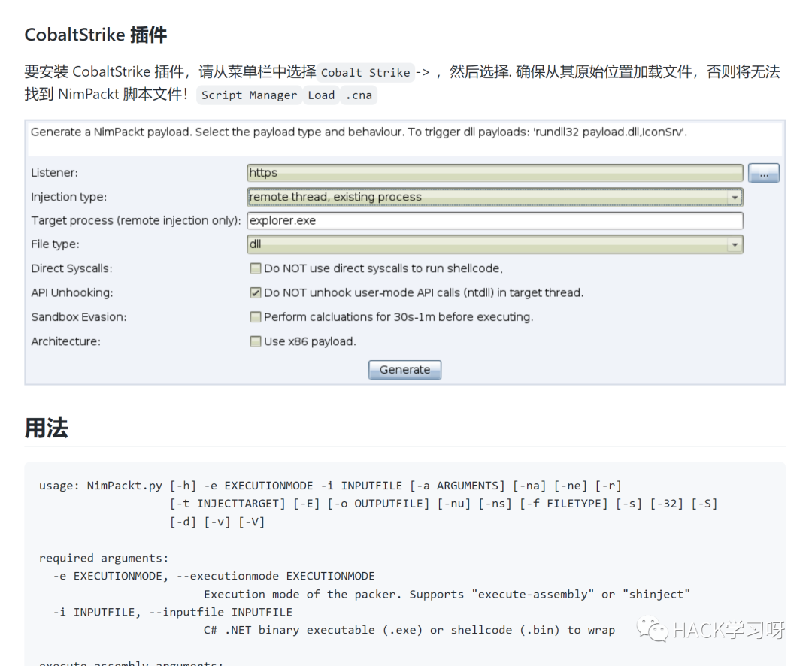Click the Listener https input field

click(495, 173)
